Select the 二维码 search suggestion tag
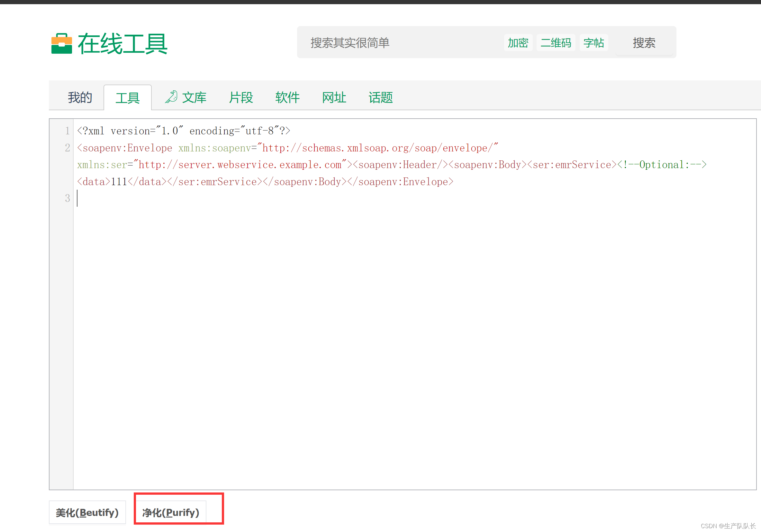Image resolution: width=761 pixels, height=532 pixels. tap(556, 43)
